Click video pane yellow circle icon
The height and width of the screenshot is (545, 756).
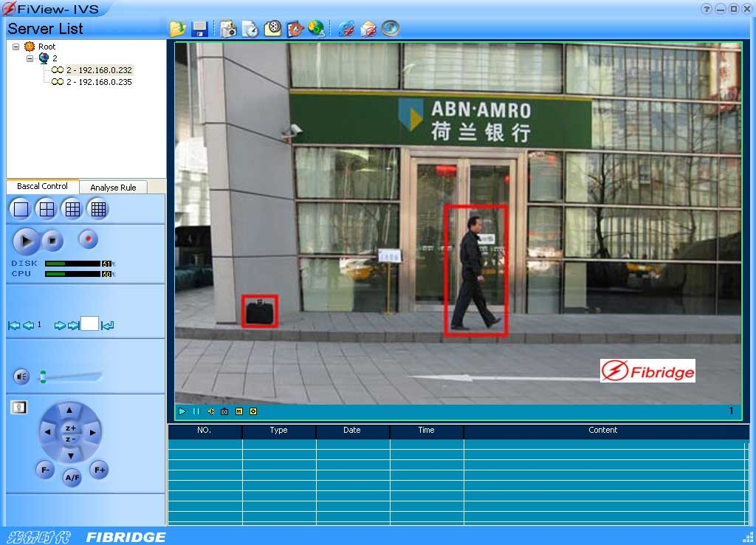coord(253,411)
